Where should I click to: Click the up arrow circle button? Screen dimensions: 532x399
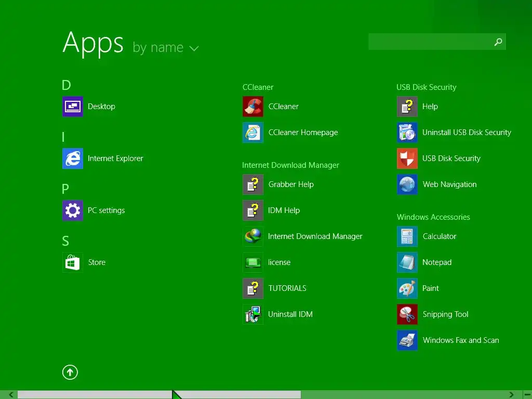click(70, 372)
